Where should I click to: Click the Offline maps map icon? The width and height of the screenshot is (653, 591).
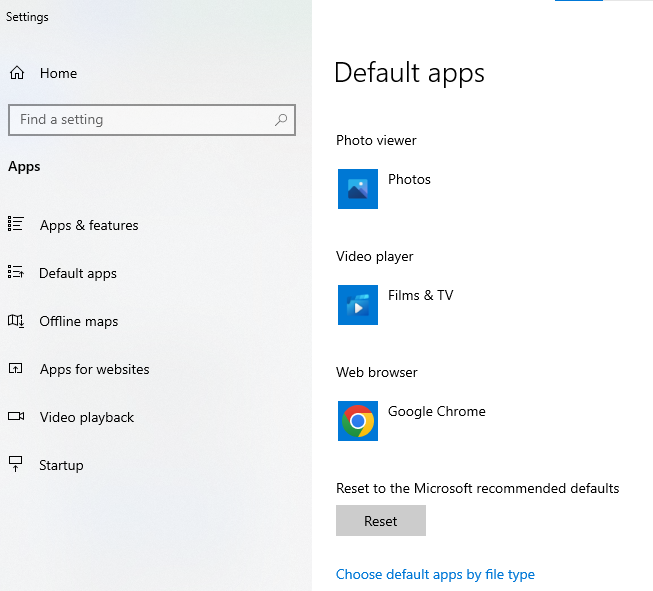click(x=16, y=321)
